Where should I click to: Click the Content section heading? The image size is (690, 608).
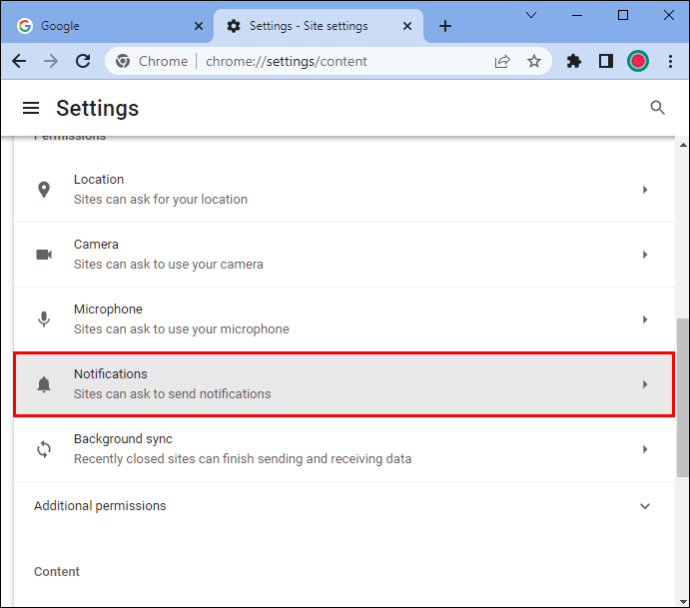57,571
